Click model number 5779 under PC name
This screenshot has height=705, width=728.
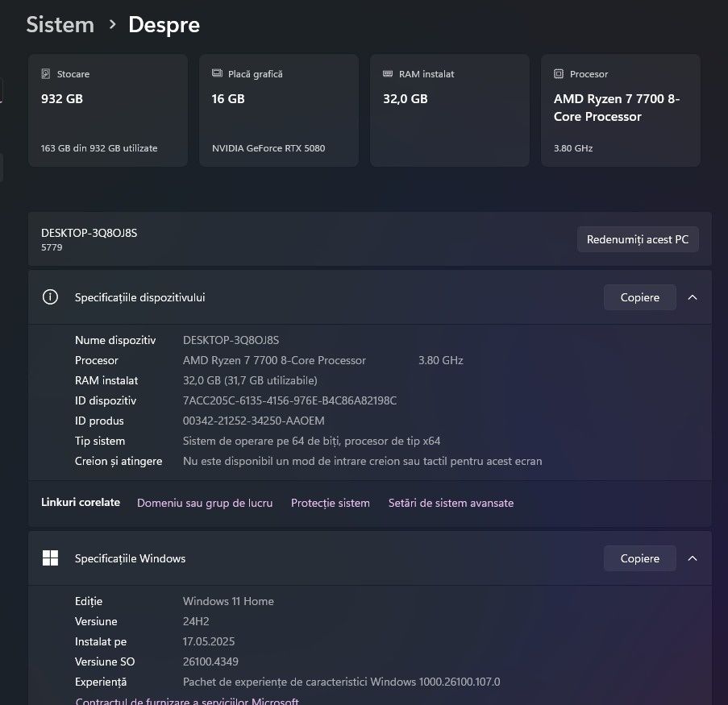pyautogui.click(x=52, y=247)
